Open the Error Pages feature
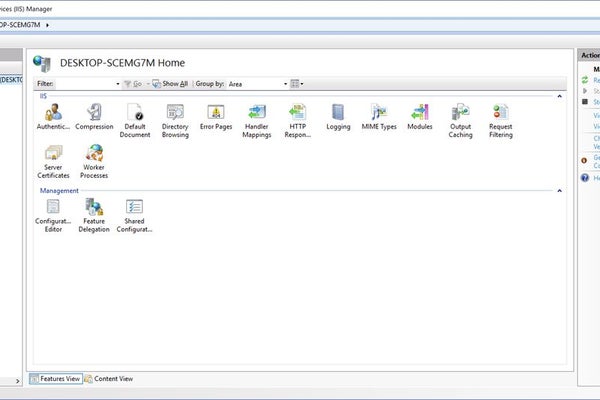 click(216, 117)
